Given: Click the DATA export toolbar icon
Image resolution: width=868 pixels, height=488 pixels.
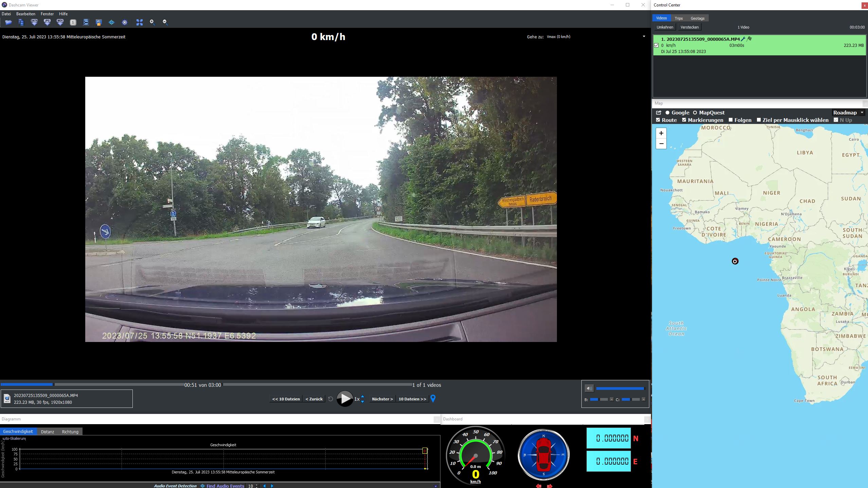Looking at the screenshot, I should click(x=34, y=22).
